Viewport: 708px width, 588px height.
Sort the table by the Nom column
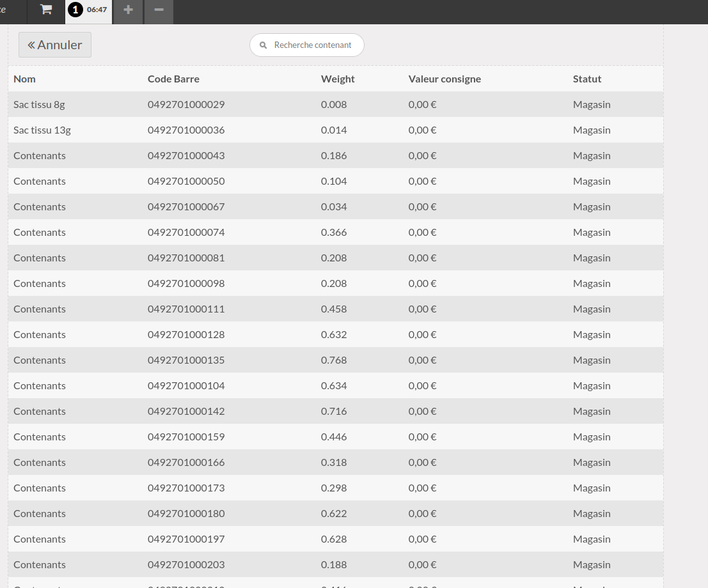[x=24, y=79]
